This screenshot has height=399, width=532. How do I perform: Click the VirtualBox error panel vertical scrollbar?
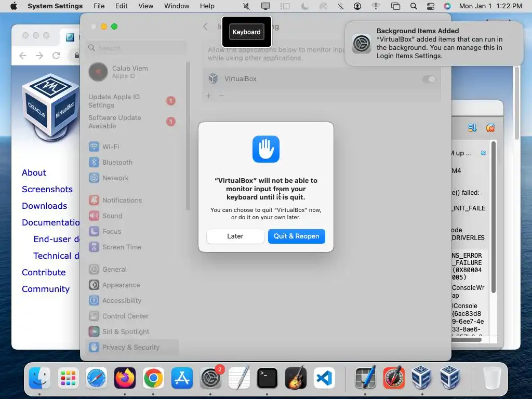click(494, 217)
